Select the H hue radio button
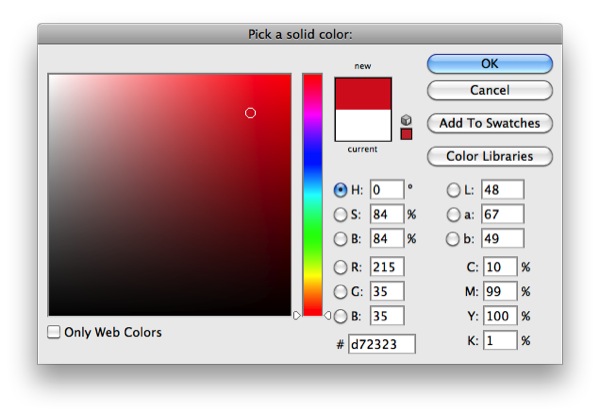The image size is (600, 416). click(340, 190)
